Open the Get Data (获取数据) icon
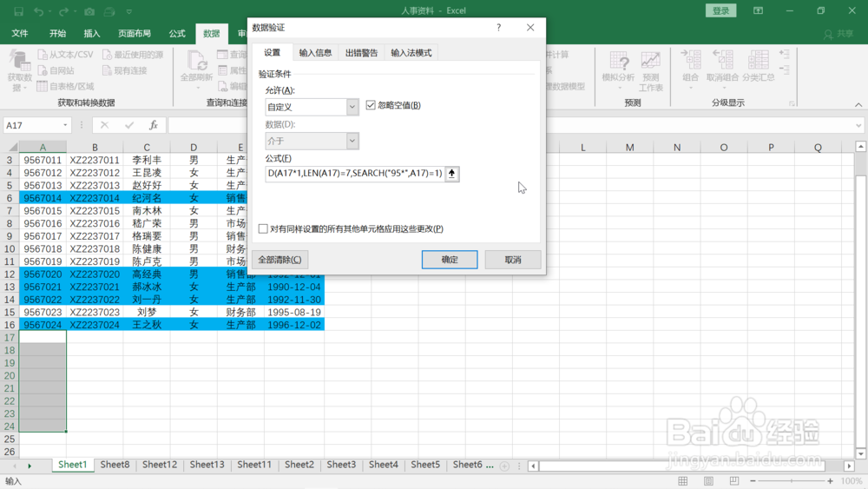Image resolution: width=868 pixels, height=489 pixels. [19, 71]
